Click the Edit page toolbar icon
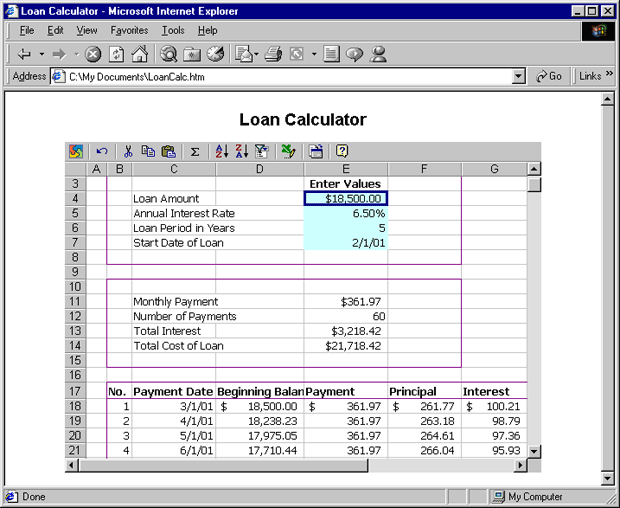 coord(297,54)
